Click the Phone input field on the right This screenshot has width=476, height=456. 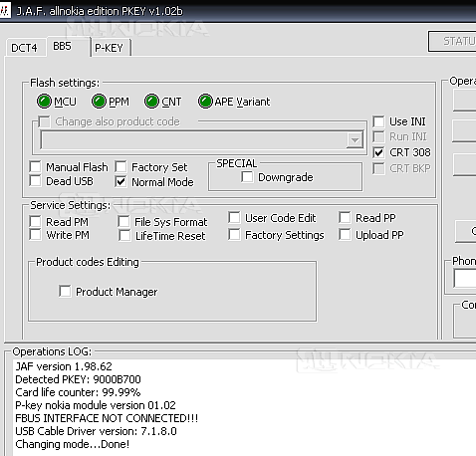(x=465, y=278)
